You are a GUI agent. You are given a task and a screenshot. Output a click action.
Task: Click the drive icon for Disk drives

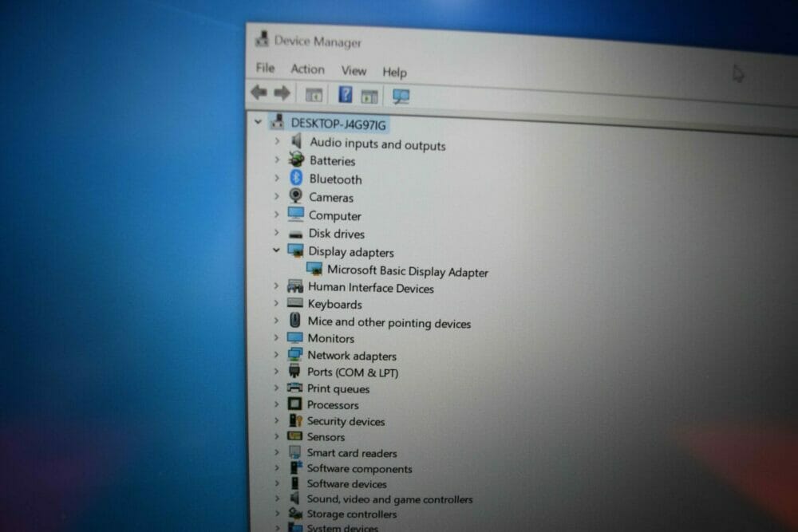pos(295,234)
